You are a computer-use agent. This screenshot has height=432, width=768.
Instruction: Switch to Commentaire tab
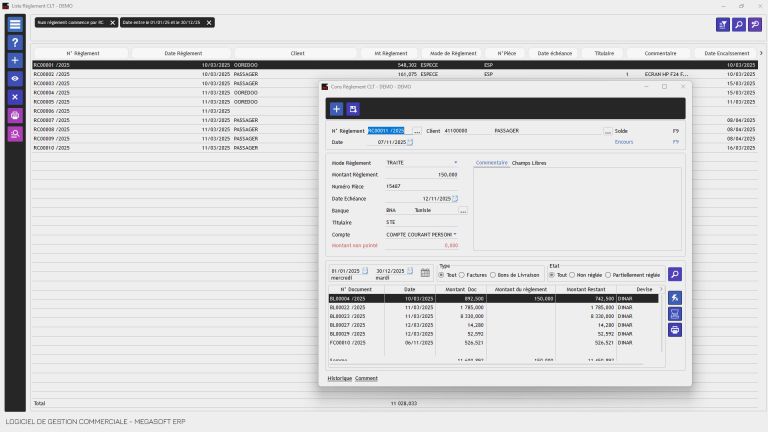point(491,163)
